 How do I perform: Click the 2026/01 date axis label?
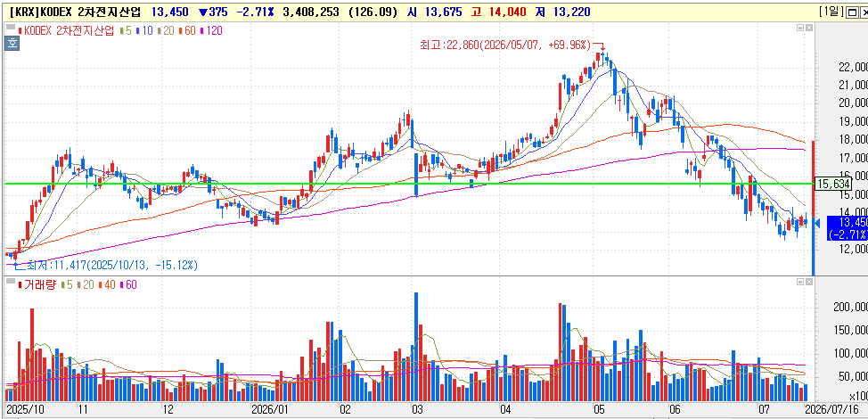click(270, 410)
